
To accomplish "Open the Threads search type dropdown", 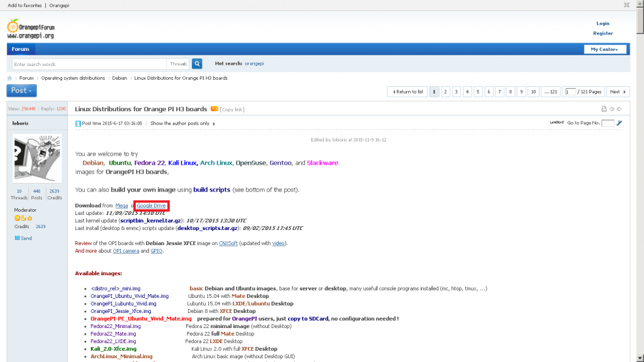I will coord(178,63).
